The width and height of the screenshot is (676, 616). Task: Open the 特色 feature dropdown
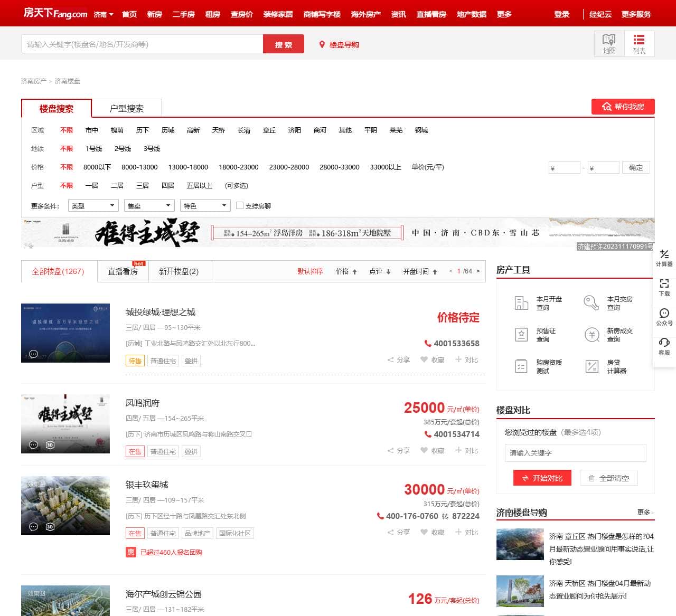coord(205,205)
